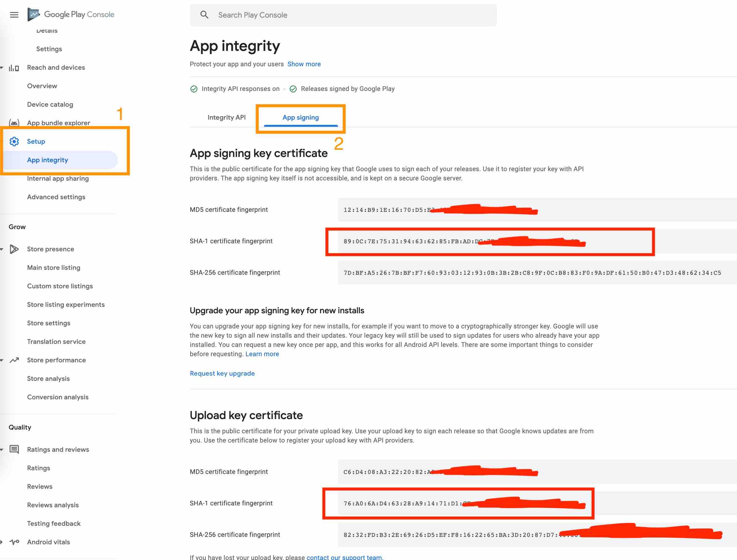This screenshot has width=737, height=560.
Task: Select the App signing tab
Action: point(300,117)
